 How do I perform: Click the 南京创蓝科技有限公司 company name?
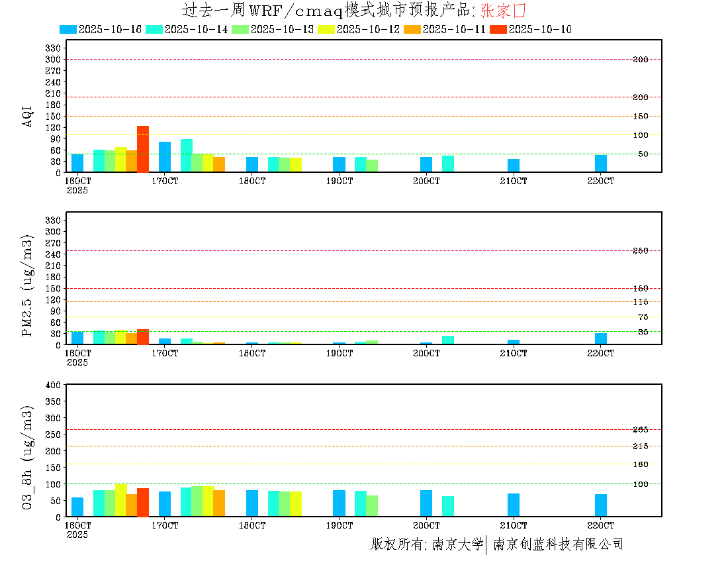[x=558, y=544]
